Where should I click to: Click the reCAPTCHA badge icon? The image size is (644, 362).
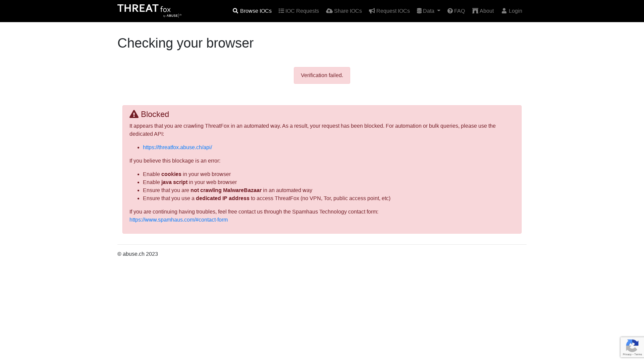[632, 346]
